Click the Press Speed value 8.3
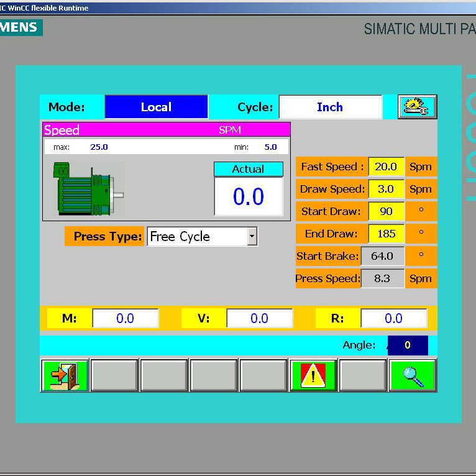The height and width of the screenshot is (476, 476). click(x=383, y=278)
